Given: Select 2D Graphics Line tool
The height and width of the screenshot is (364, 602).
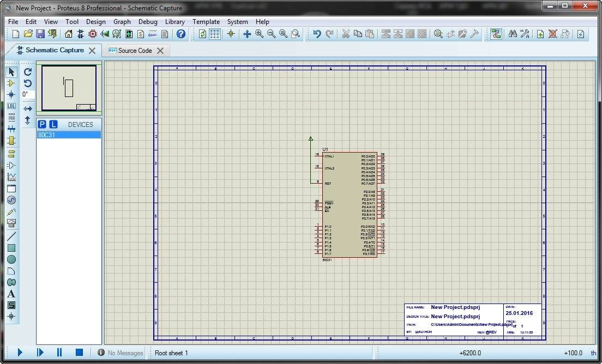Looking at the screenshot, I should tap(11, 236).
